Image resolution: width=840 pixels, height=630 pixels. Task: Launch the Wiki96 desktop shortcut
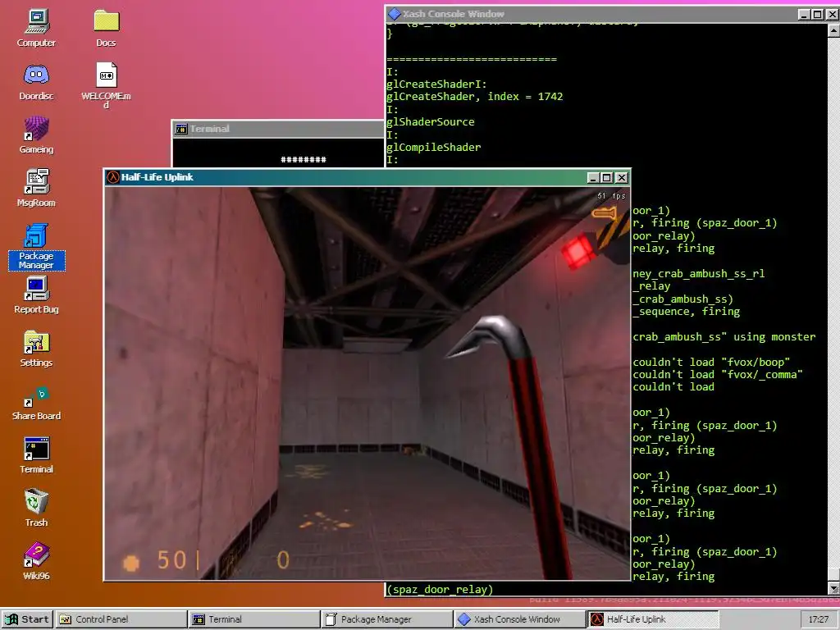[x=36, y=561]
